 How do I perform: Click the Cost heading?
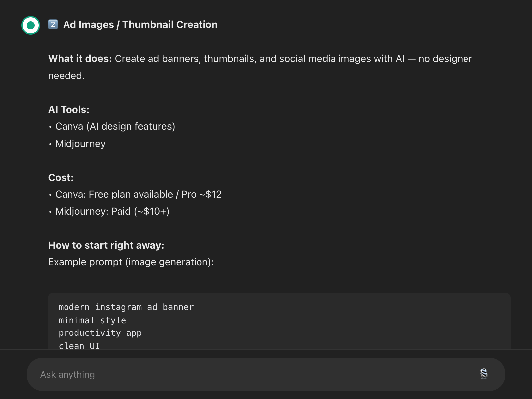point(61,178)
